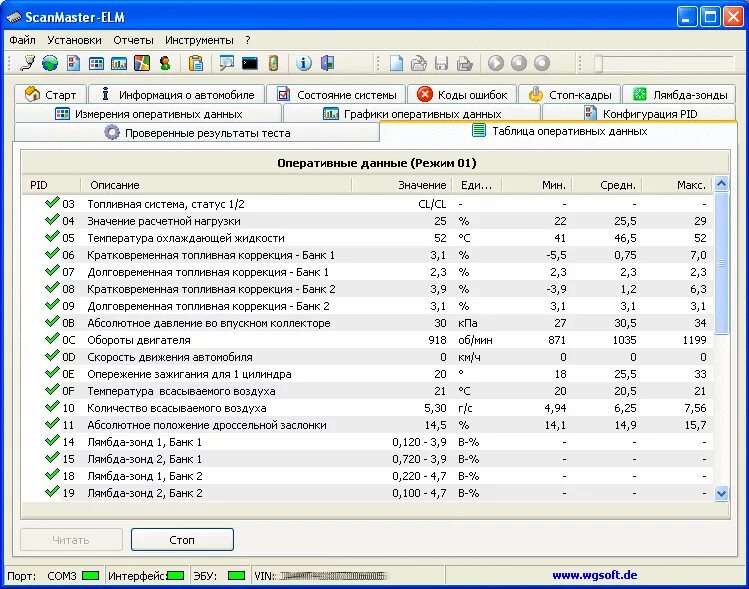Click the Значение column header
The height and width of the screenshot is (589, 749).
[401, 185]
